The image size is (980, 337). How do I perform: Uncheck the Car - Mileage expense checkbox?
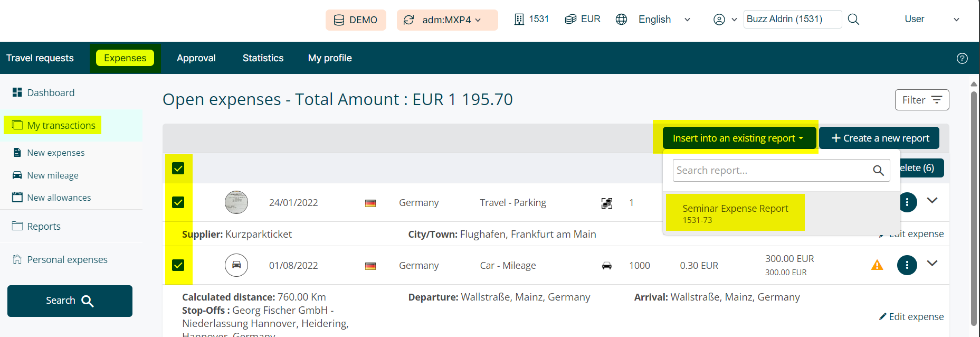[x=178, y=265]
